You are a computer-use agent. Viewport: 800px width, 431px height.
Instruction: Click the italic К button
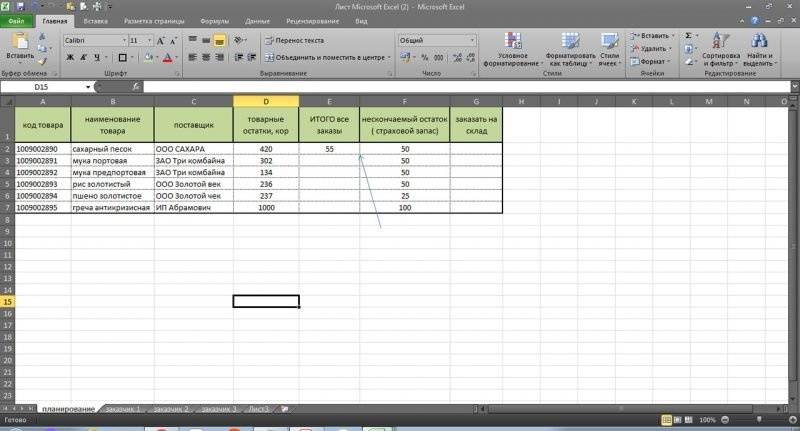tap(84, 58)
